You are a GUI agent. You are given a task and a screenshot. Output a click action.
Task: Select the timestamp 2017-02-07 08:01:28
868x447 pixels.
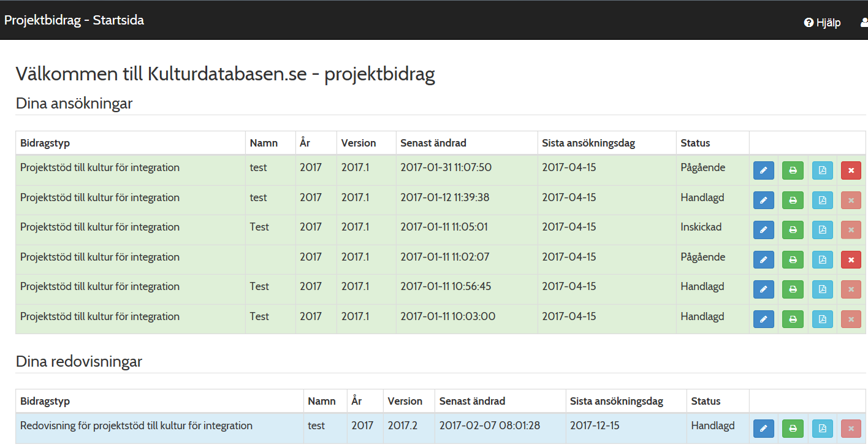click(x=490, y=426)
